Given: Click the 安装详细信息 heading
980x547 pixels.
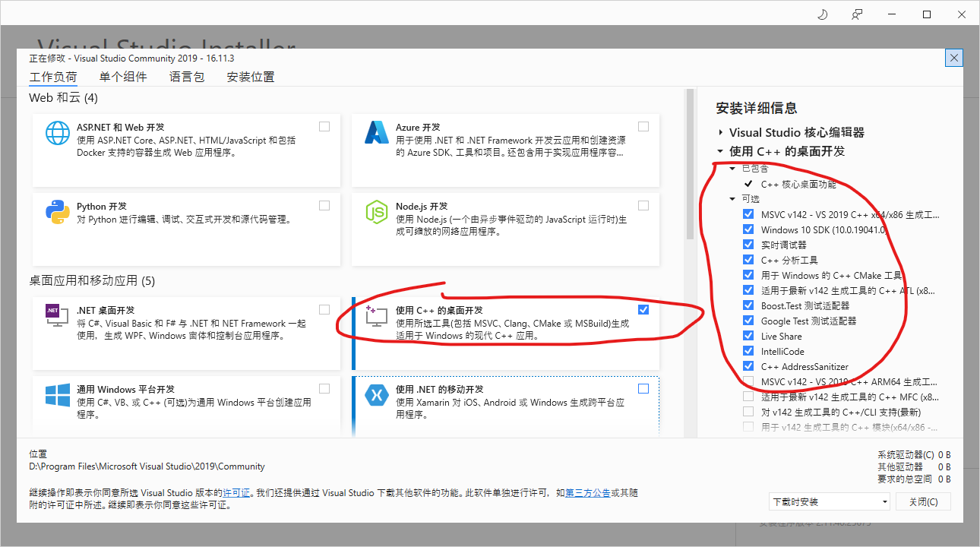Looking at the screenshot, I should [x=757, y=108].
